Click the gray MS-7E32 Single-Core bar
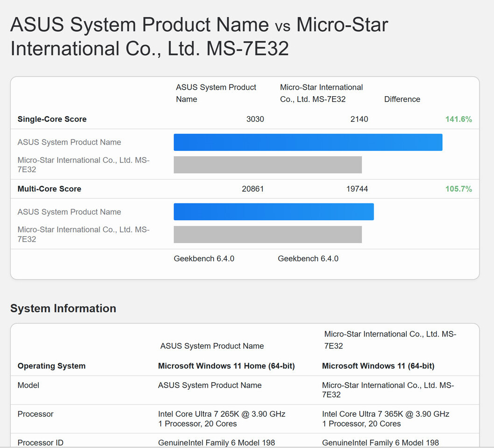Image resolution: width=494 pixels, height=448 pixels. (267, 165)
